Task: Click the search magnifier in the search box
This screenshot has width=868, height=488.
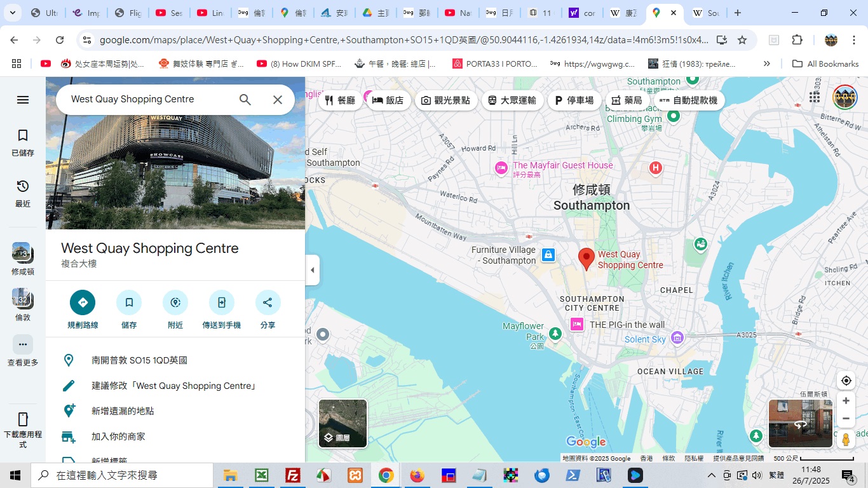Action: tap(245, 100)
